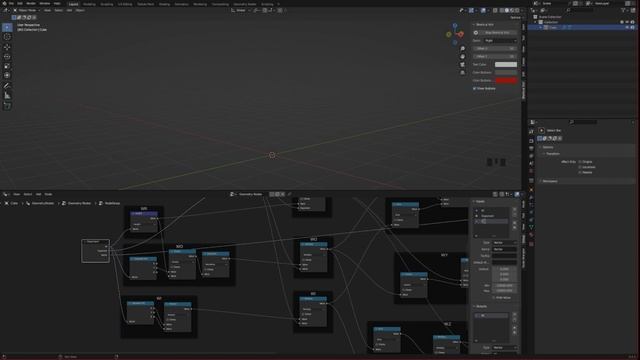Viewport: 640px width, 360px height.
Task: Select the Add Cube tool
Action: click(7, 106)
